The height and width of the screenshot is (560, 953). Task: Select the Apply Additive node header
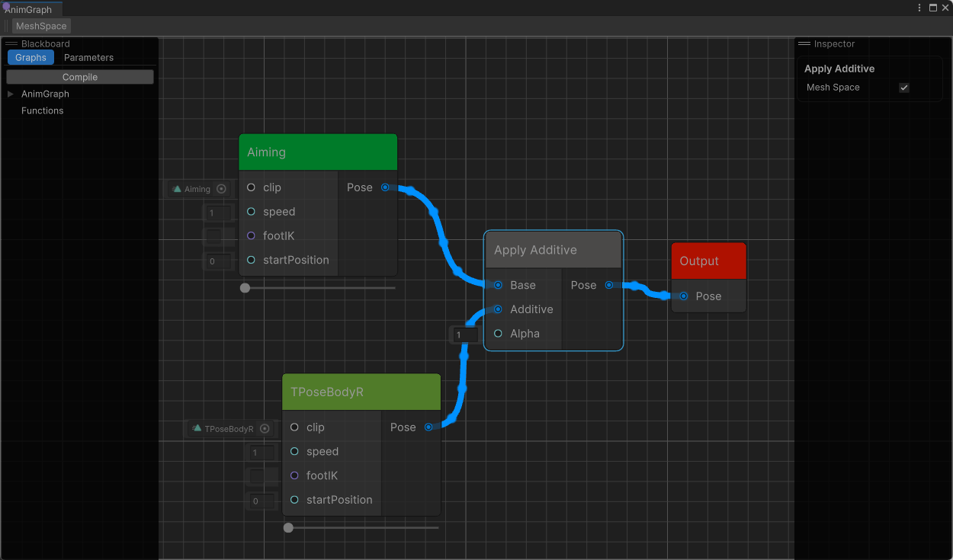pyautogui.click(x=554, y=250)
